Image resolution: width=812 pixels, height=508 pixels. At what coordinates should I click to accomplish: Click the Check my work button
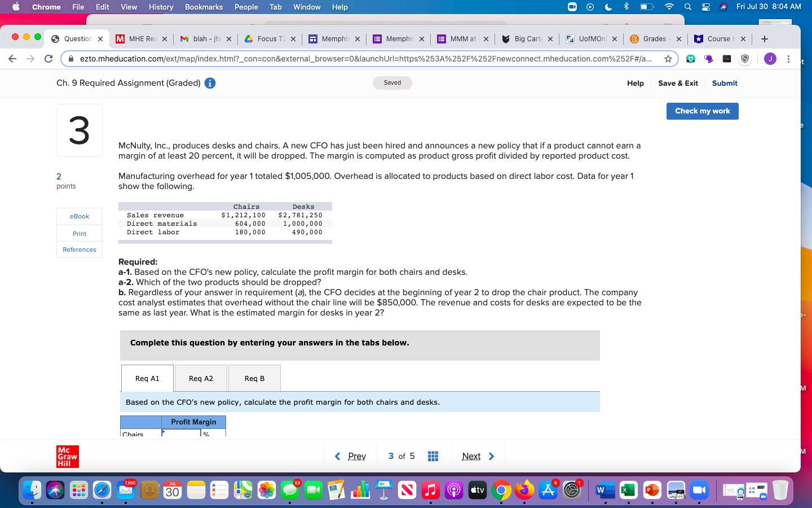coord(702,111)
